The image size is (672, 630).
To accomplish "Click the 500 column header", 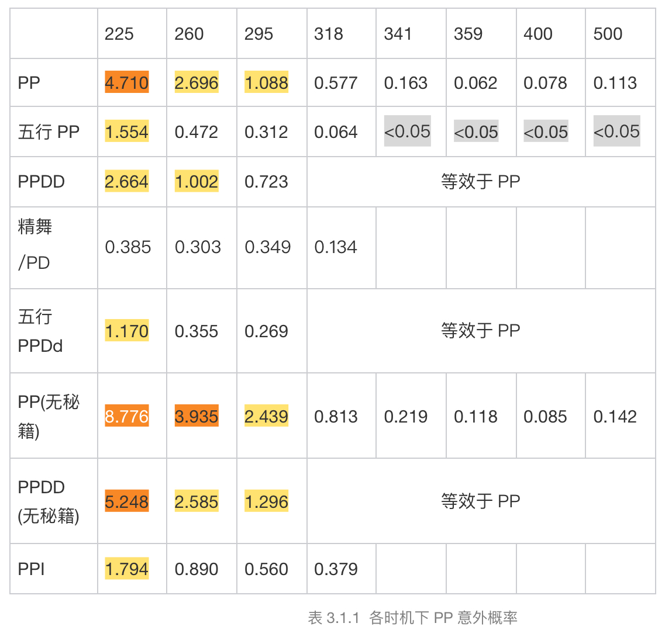I will (x=608, y=34).
